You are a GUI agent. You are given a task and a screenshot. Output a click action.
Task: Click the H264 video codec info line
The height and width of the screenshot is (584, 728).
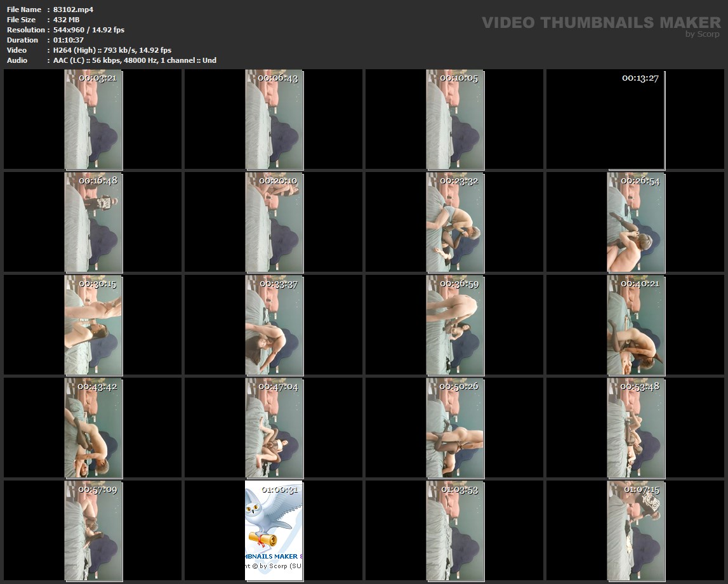(x=112, y=50)
